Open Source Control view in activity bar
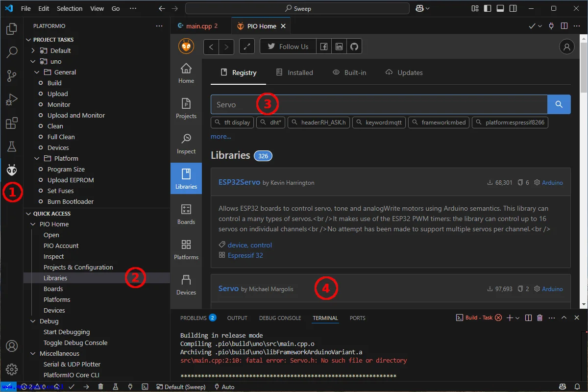588x392 pixels. 12,75
